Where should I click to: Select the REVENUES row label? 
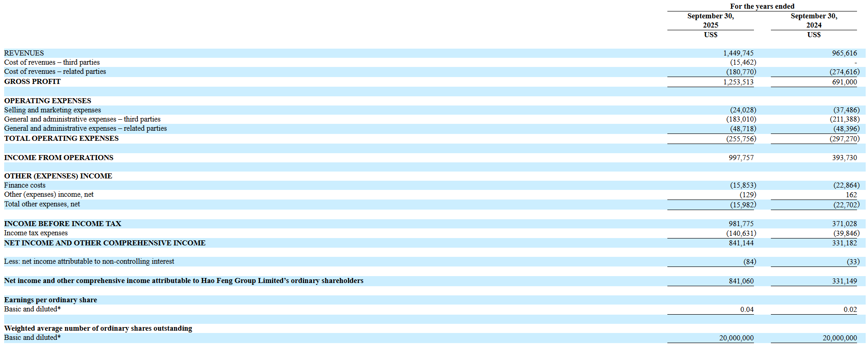pos(24,53)
